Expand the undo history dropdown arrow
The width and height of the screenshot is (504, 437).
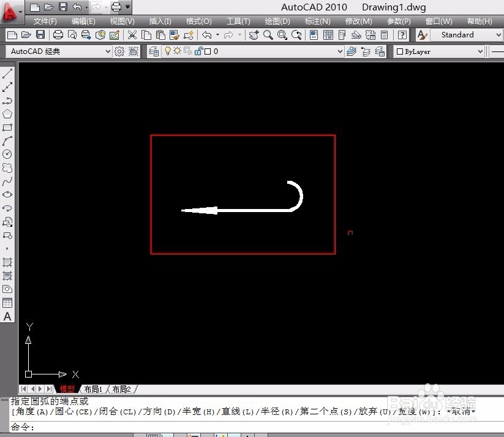click(217, 34)
